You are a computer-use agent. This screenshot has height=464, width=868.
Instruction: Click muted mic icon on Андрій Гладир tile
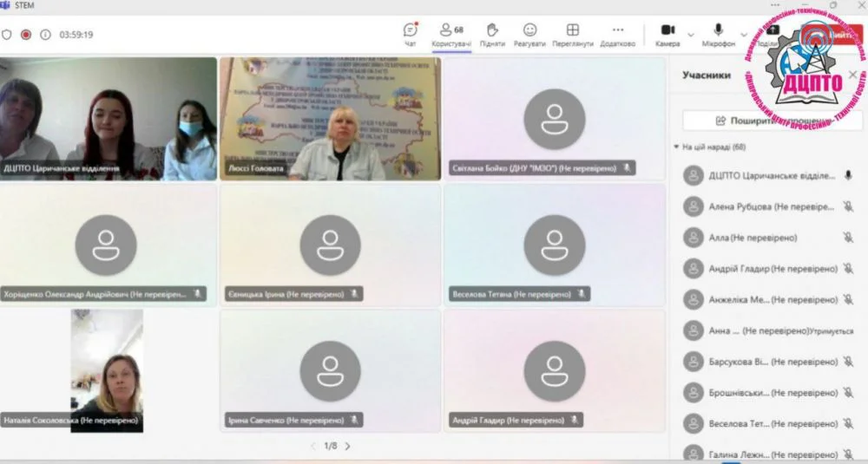[x=574, y=421]
